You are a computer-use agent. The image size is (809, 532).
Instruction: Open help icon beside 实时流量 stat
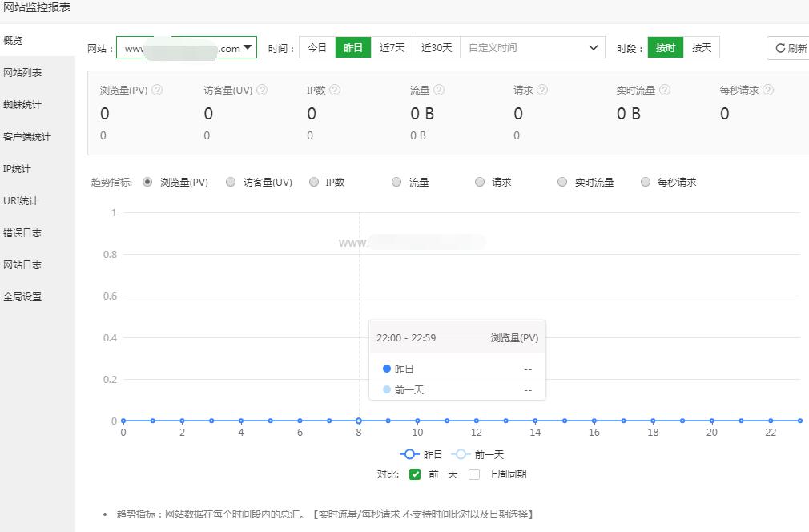click(665, 90)
